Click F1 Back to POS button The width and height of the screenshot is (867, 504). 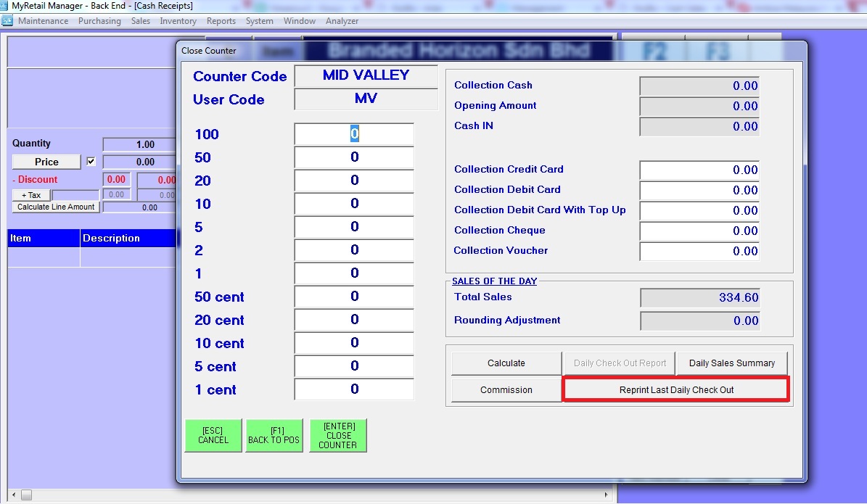pyautogui.click(x=274, y=435)
